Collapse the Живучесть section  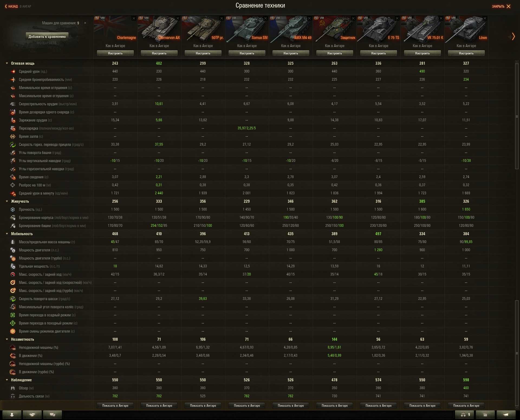click(7, 201)
